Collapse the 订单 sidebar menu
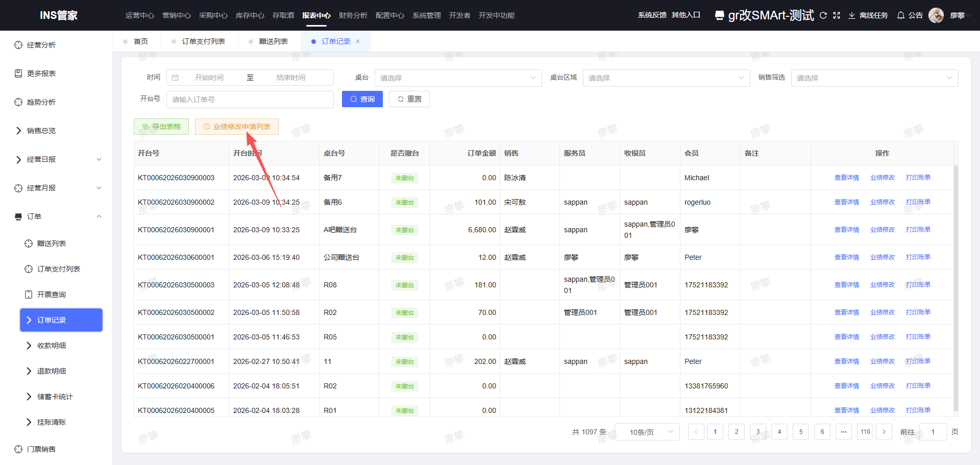The height and width of the screenshot is (465, 980). [x=99, y=216]
